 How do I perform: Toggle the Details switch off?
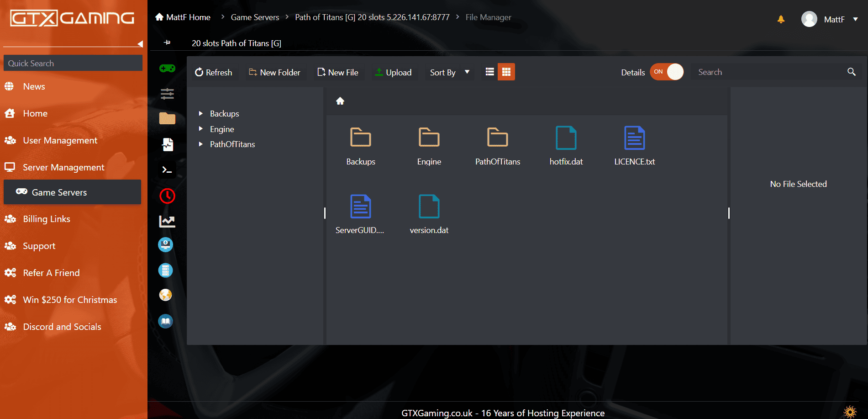pyautogui.click(x=667, y=72)
